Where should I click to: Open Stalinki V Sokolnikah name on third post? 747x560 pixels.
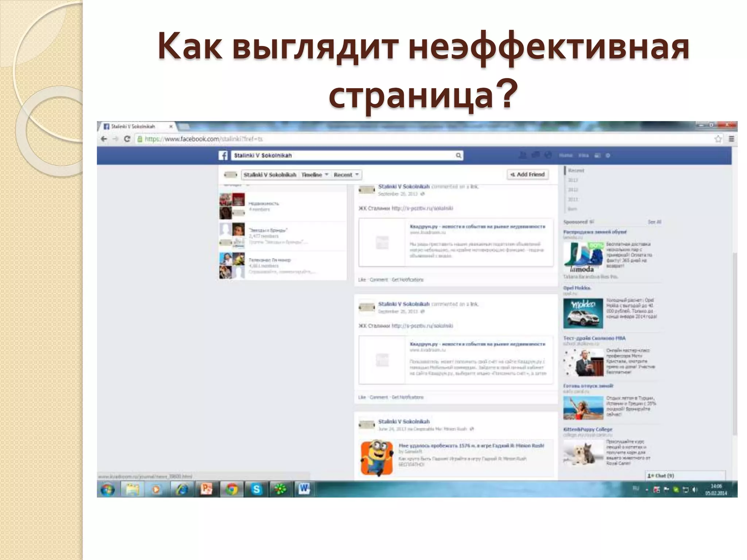(x=404, y=422)
